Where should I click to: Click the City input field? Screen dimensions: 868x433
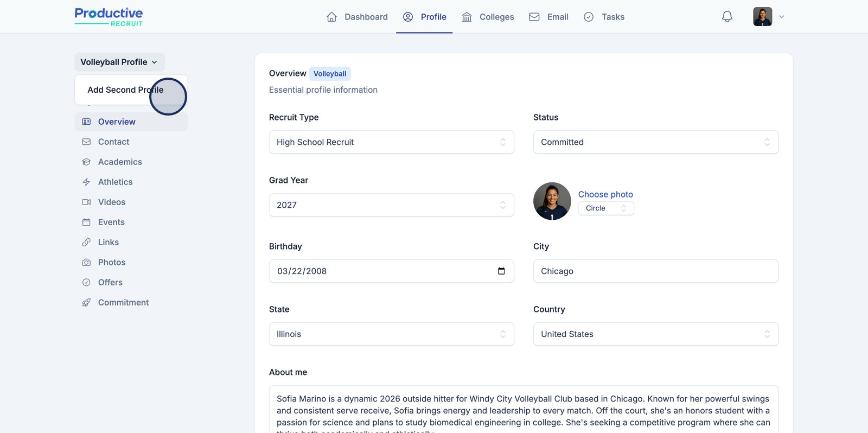pyautogui.click(x=655, y=271)
